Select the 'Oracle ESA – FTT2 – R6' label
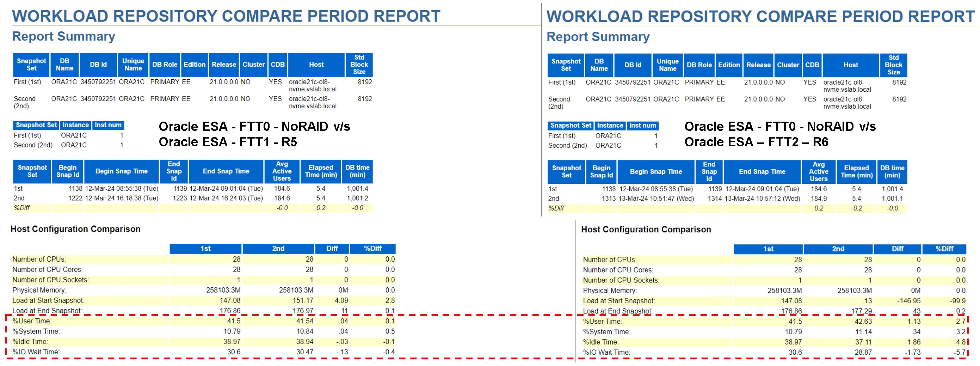 [x=756, y=142]
